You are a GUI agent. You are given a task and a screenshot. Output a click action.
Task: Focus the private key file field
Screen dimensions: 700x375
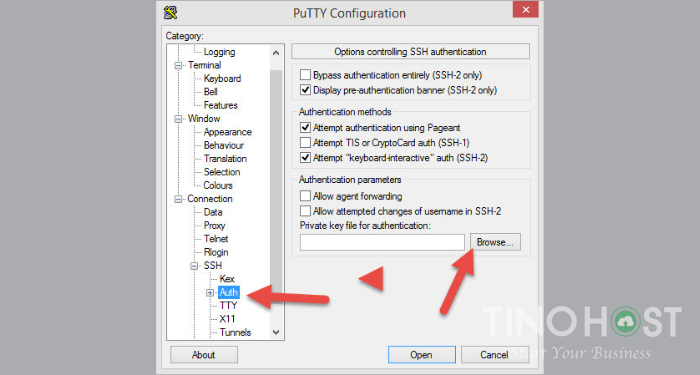click(382, 242)
